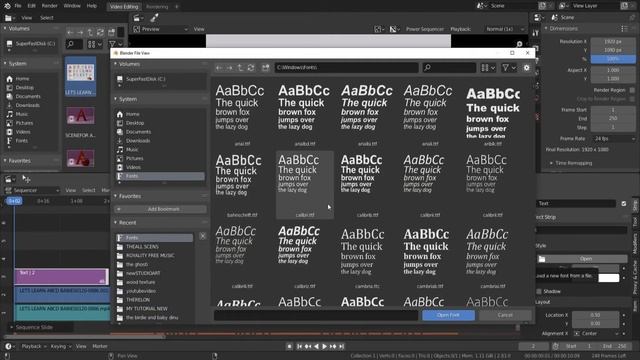The image size is (640, 360).
Task: Open the Frame Rate 24 fps dropdown
Action: click(613, 139)
